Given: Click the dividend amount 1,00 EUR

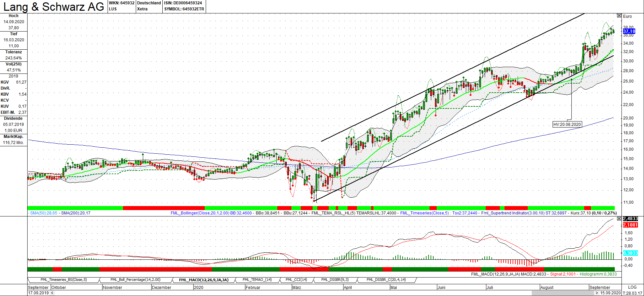Looking at the screenshot, I should 14,131.
